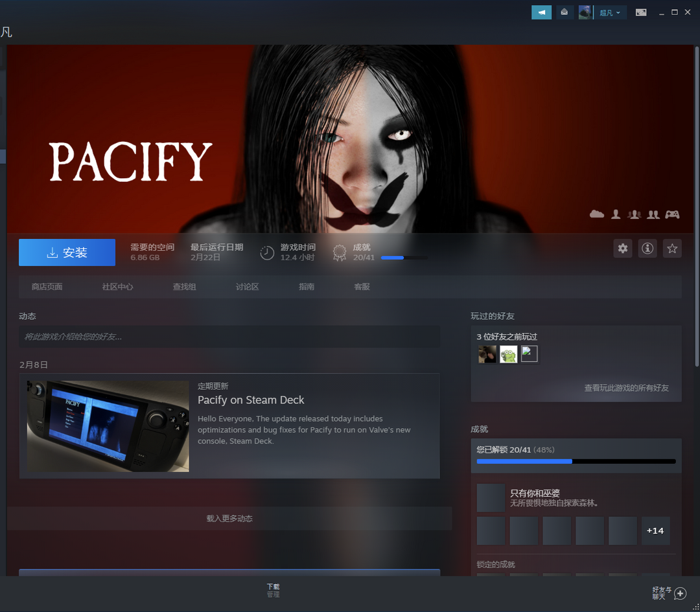
Task: Click the blue 安装 install button
Action: 67,253
